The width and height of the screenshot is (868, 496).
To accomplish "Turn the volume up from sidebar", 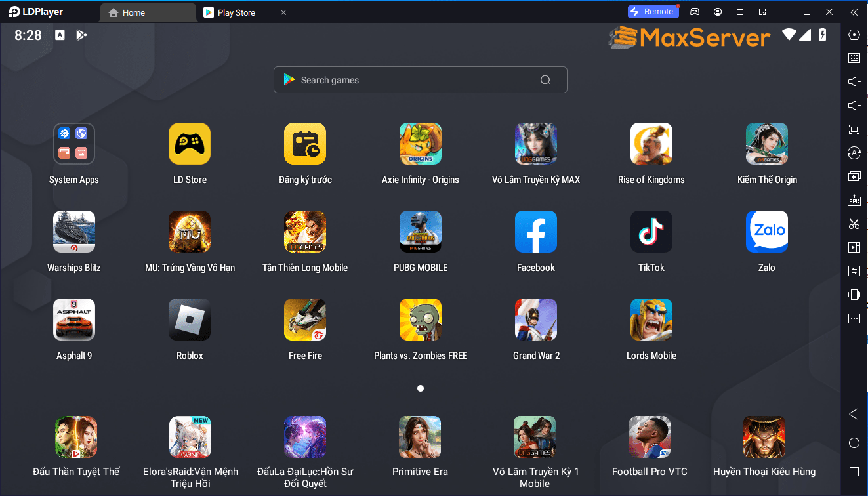I will [854, 81].
